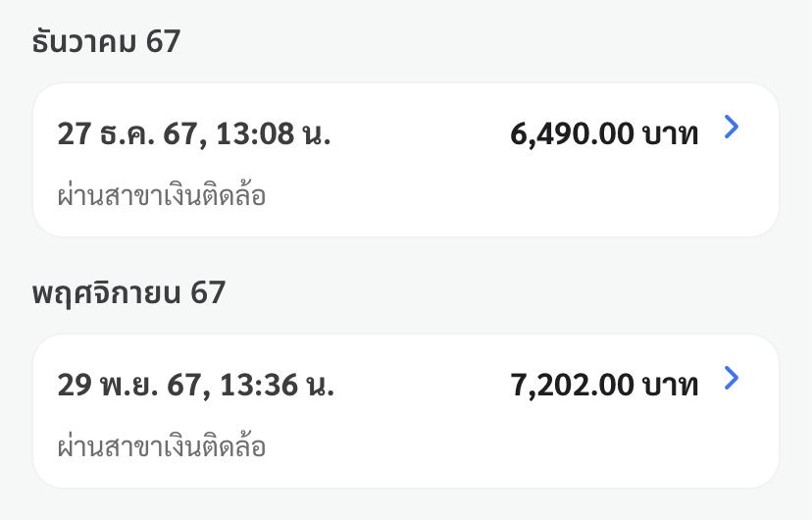812x520 pixels.
Task: Click ผ่านสาขาเงินติดล้อ under the December payment
Action: [162, 196]
